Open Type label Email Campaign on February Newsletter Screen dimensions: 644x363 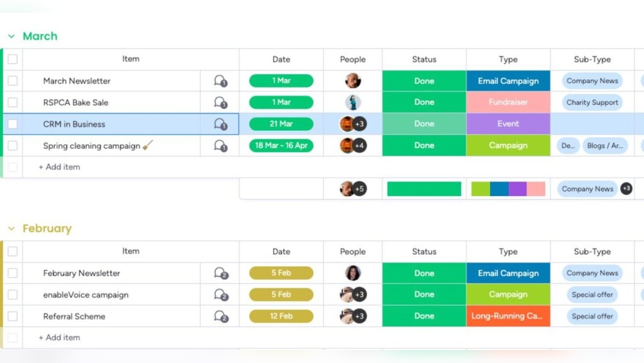(508, 273)
